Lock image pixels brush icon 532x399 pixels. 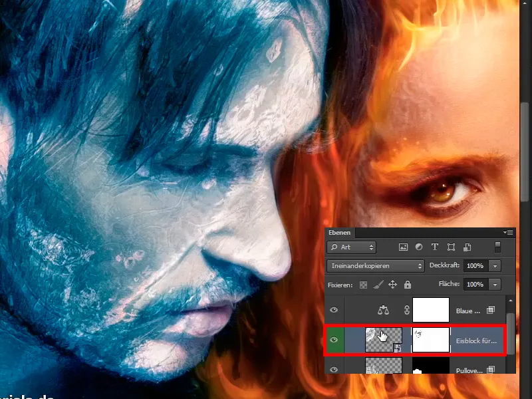[x=378, y=285]
